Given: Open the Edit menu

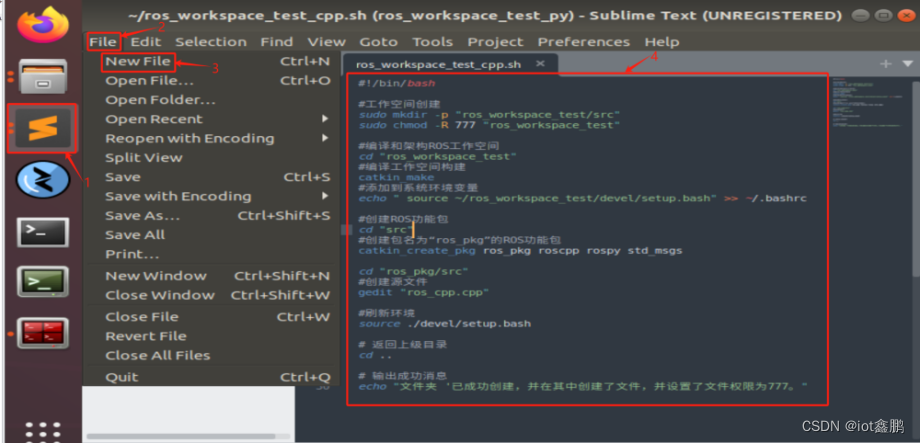Looking at the screenshot, I should [x=146, y=42].
